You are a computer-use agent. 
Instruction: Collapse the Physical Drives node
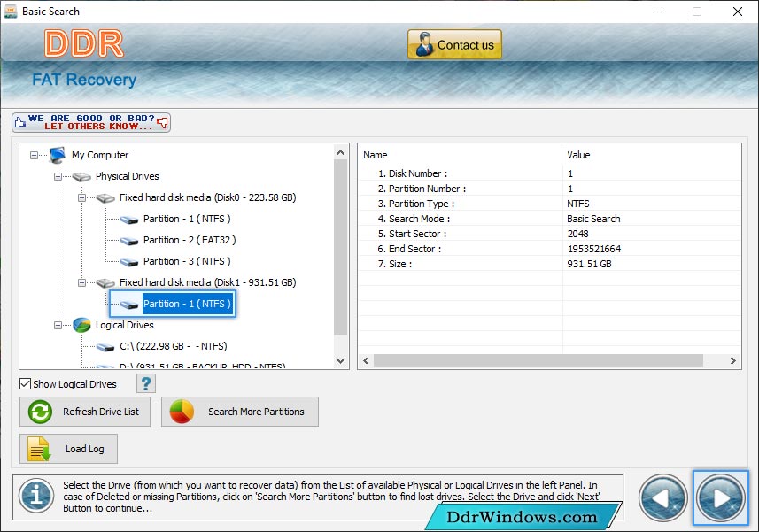point(58,176)
